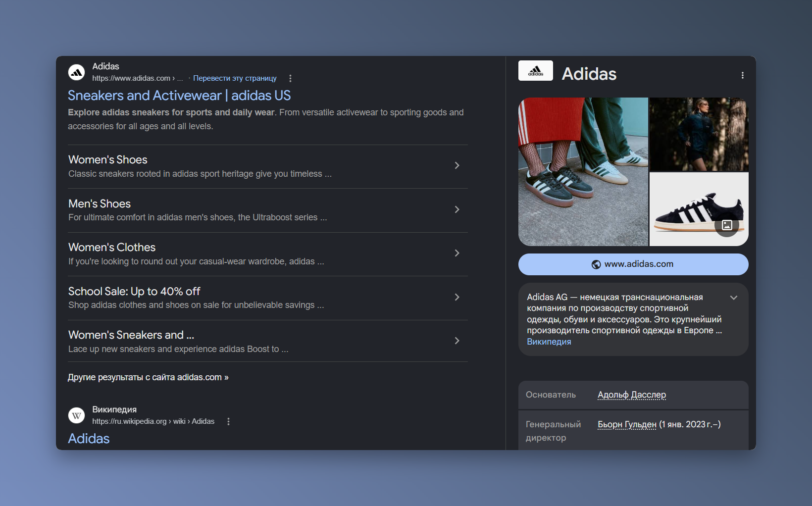
Task: Open the Men's Shoes sitelink title
Action: (100, 204)
